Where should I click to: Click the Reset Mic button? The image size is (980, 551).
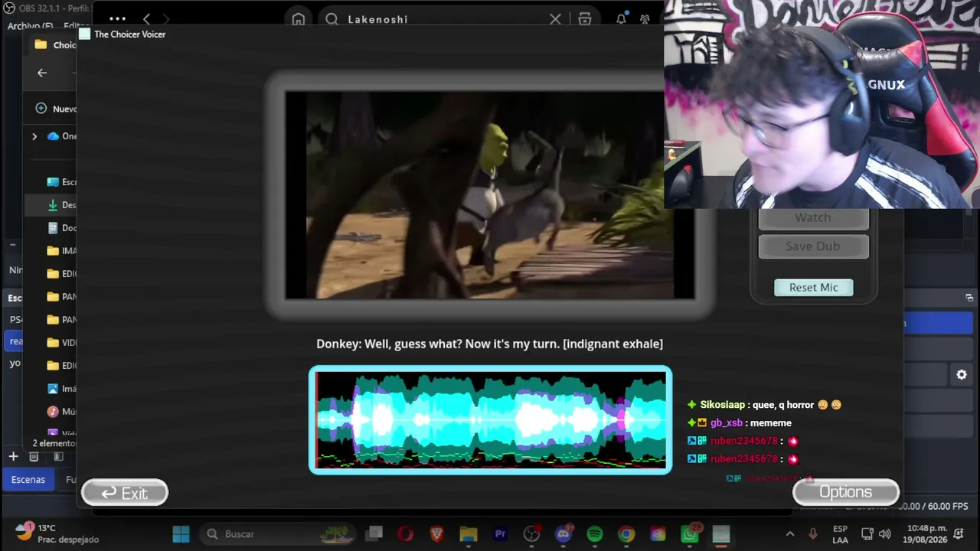tap(813, 287)
